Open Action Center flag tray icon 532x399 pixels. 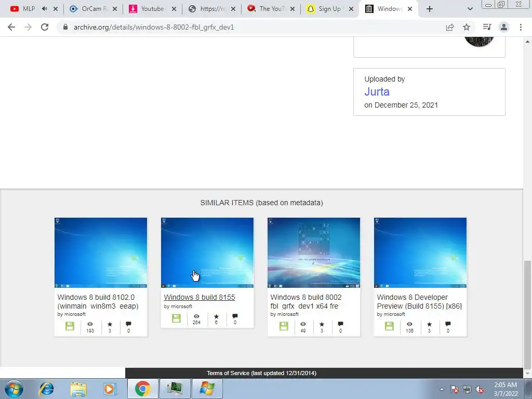pyautogui.click(x=455, y=389)
